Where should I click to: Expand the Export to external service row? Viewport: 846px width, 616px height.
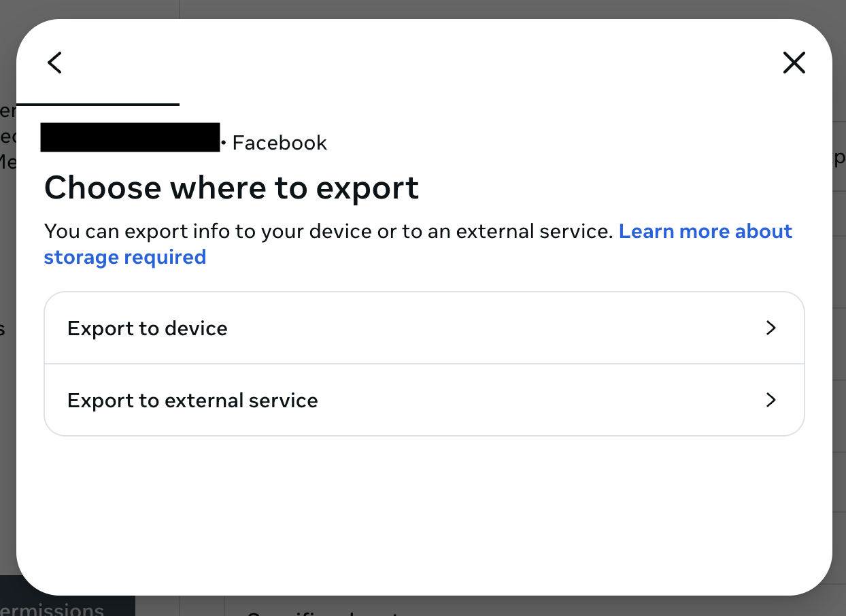[424, 400]
